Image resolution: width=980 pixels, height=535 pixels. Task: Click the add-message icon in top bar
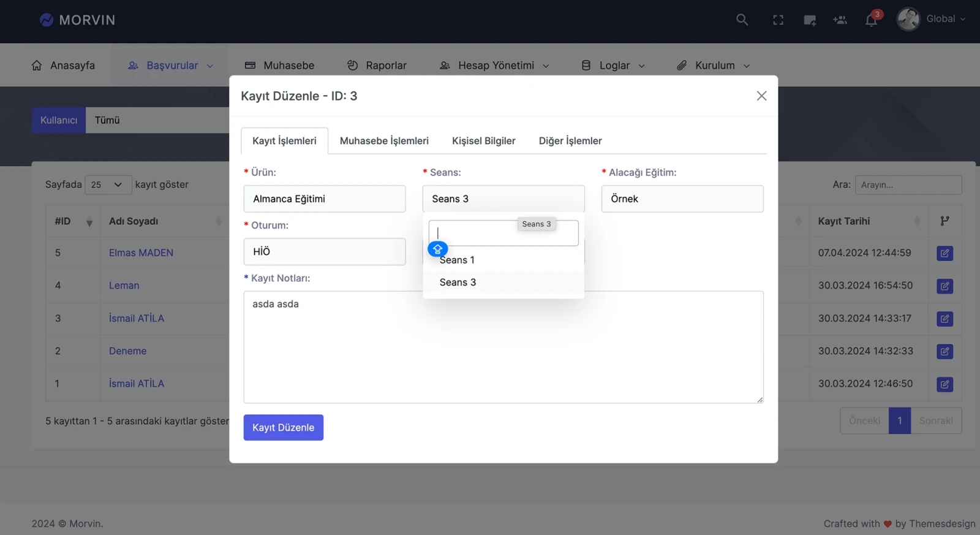[x=809, y=20]
